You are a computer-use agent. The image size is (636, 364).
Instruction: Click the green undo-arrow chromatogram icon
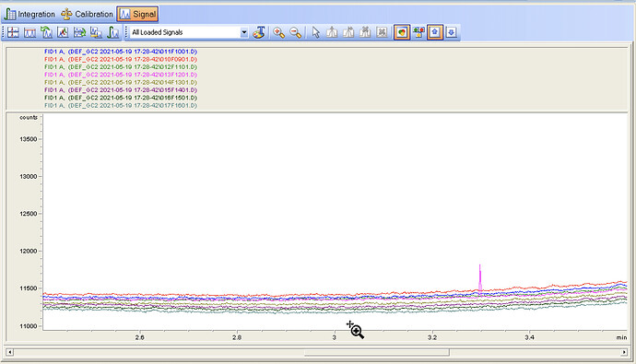pyautogui.click(x=46, y=32)
